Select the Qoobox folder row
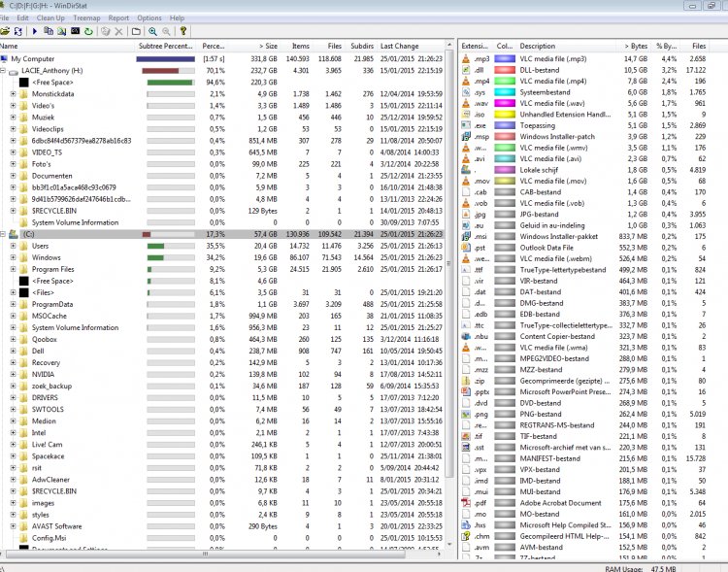 pyautogui.click(x=222, y=339)
